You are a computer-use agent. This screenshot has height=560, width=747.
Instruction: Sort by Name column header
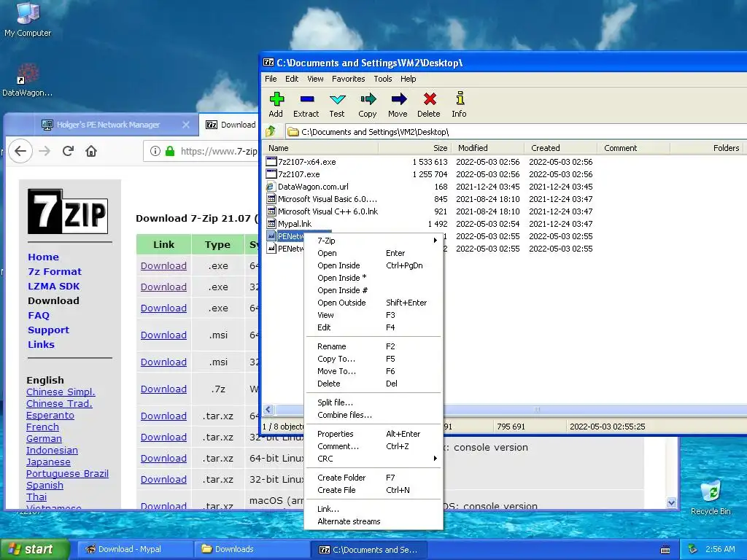tap(321, 148)
